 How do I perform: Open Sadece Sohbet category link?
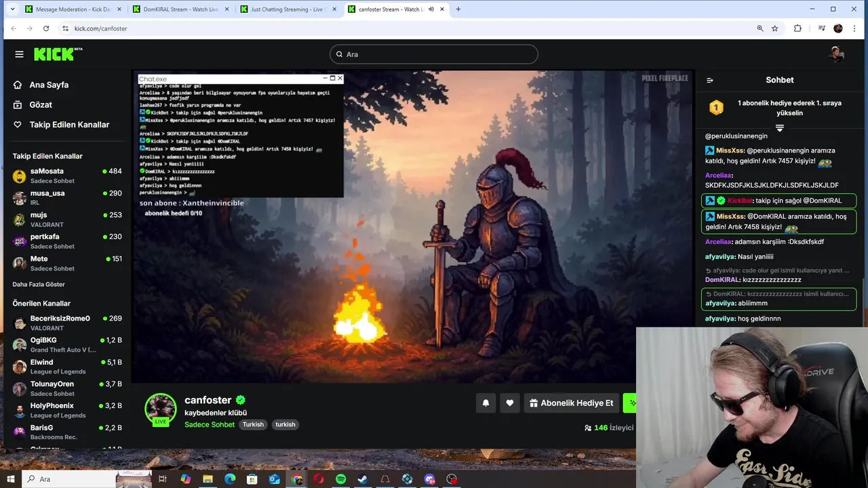pyautogui.click(x=210, y=424)
